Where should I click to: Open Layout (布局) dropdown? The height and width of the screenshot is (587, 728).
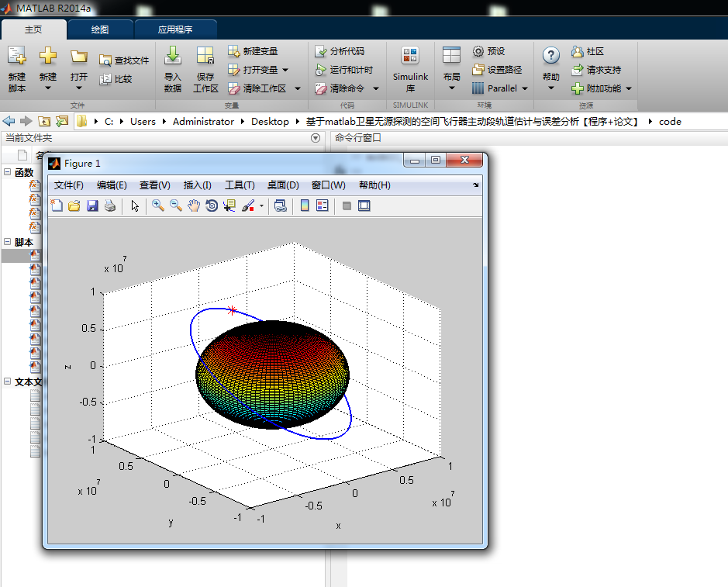(x=451, y=88)
